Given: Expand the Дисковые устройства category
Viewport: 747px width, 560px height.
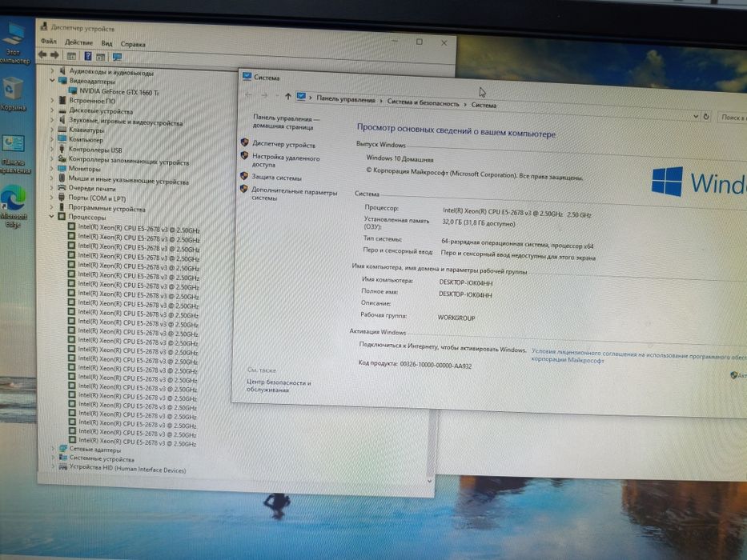Looking at the screenshot, I should click(52, 110).
